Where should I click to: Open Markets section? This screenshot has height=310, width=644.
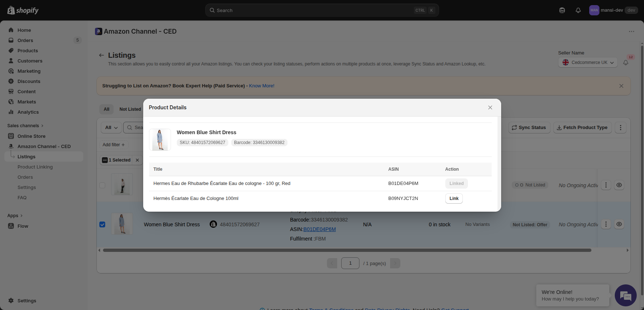(27, 102)
